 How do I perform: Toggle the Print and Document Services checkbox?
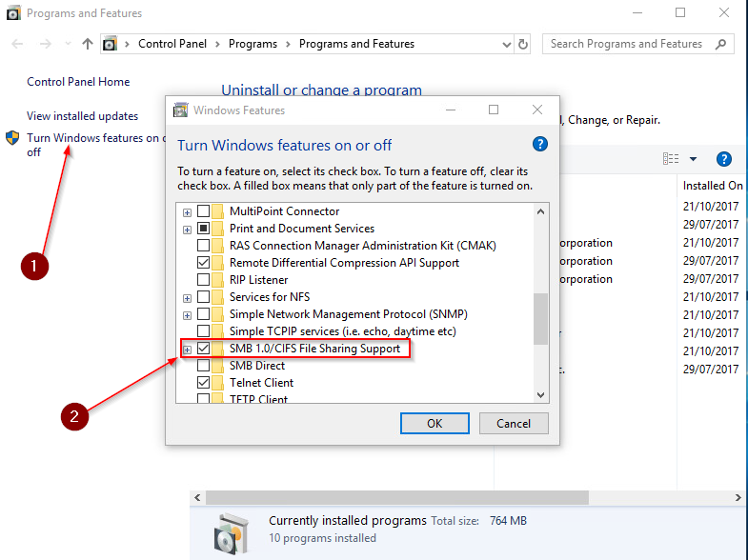[203, 228]
